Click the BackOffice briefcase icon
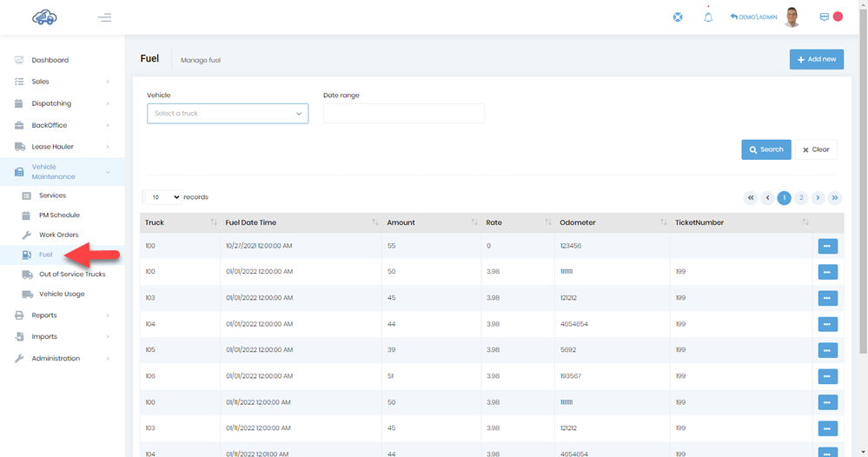Image resolution: width=868 pixels, height=457 pixels. (x=19, y=125)
